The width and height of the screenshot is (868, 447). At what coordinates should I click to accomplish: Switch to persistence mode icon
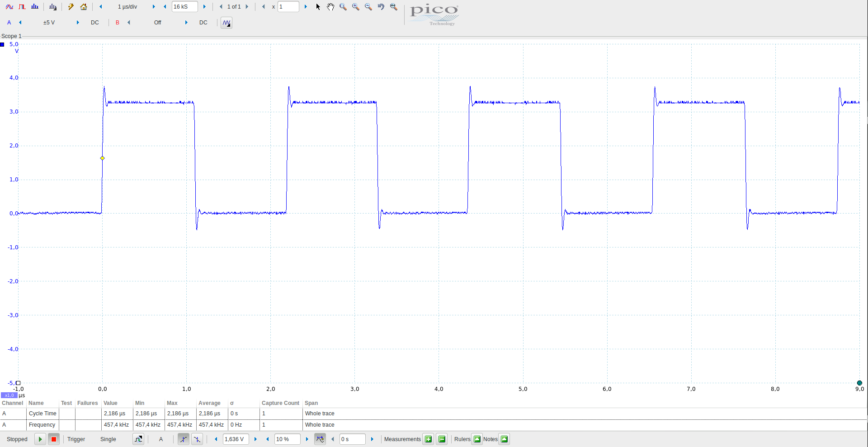coord(22,7)
